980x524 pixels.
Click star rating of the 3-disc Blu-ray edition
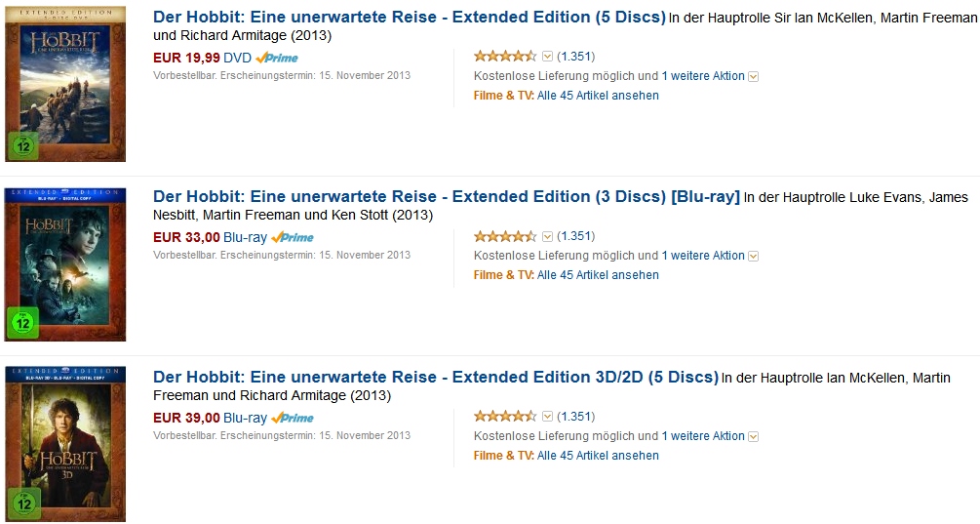tap(505, 236)
